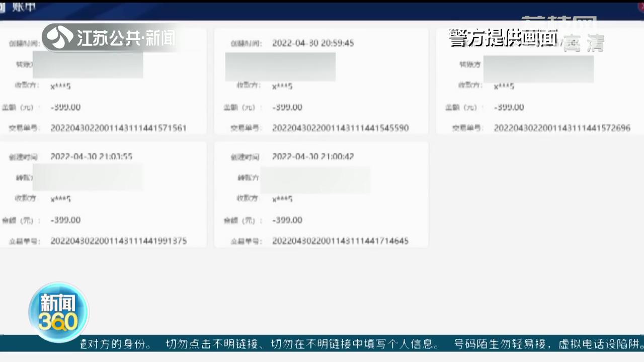Select -399.00 amount in the 571561 record

pyautogui.click(x=65, y=107)
